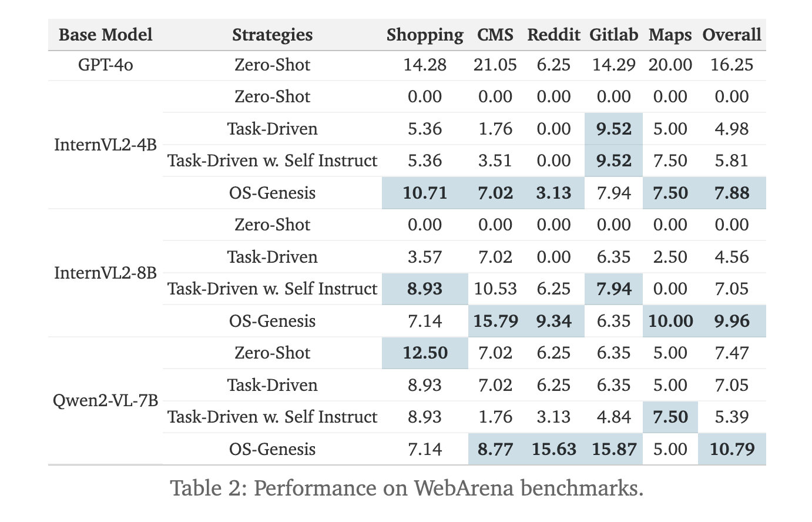Click the CMS column header
Image resolution: width=812 pixels, height=522 pixels.
coord(495,35)
